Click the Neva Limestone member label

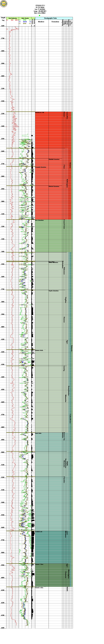pos(39,220)
